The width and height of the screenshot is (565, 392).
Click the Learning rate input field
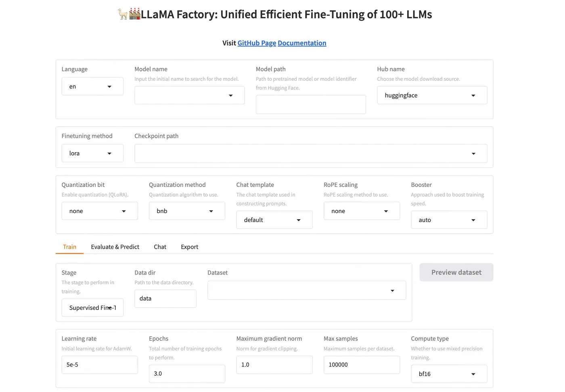99,365
